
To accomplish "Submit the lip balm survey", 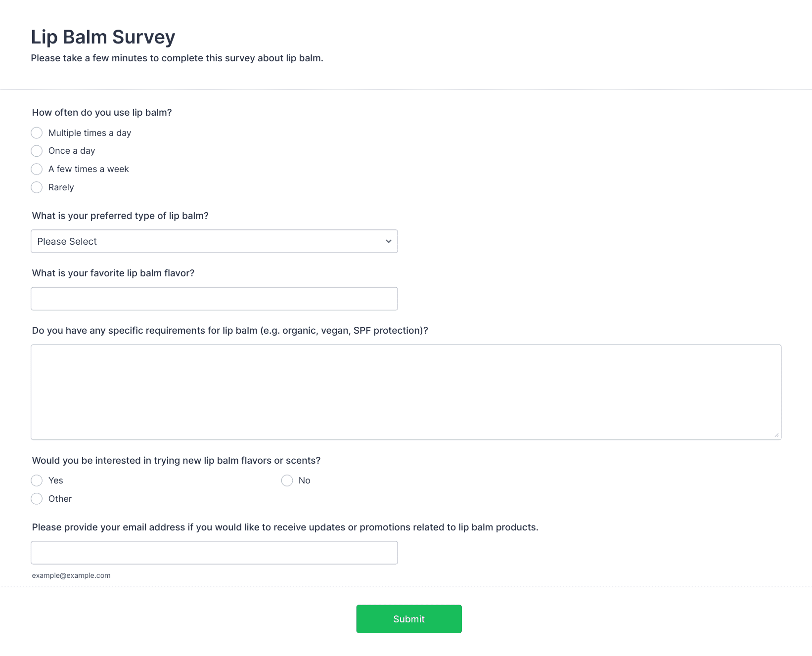I will click(409, 619).
